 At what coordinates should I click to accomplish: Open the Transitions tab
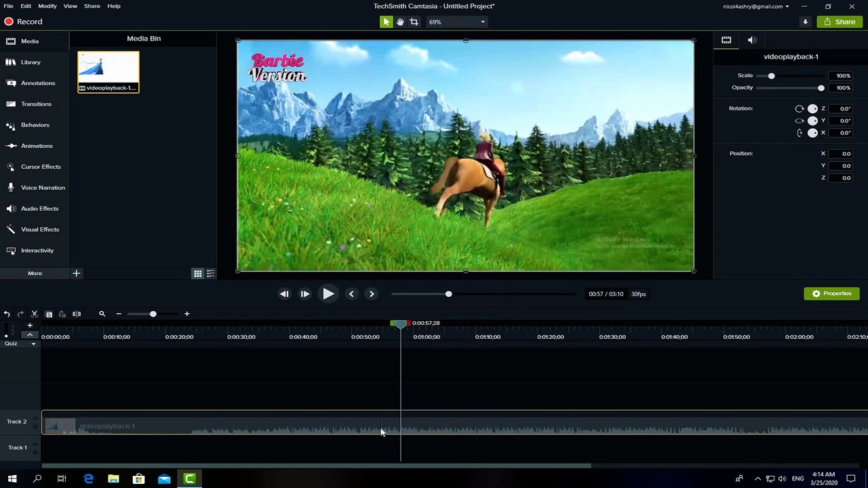35,104
